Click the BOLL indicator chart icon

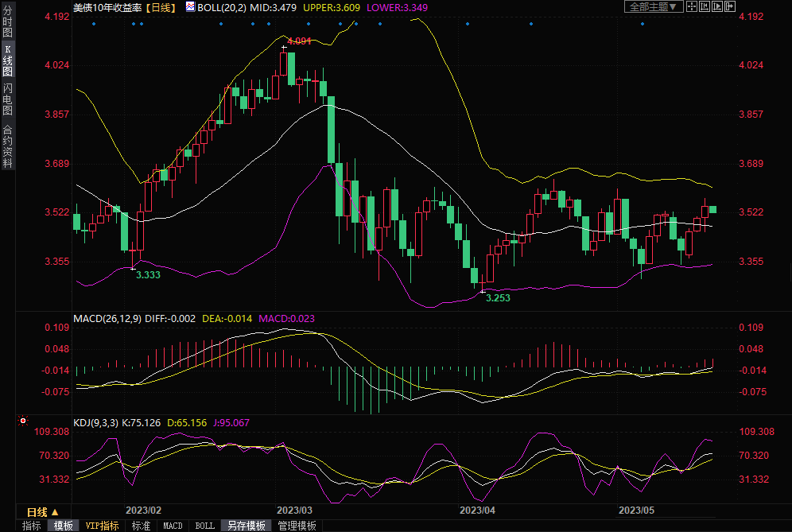[189, 6]
